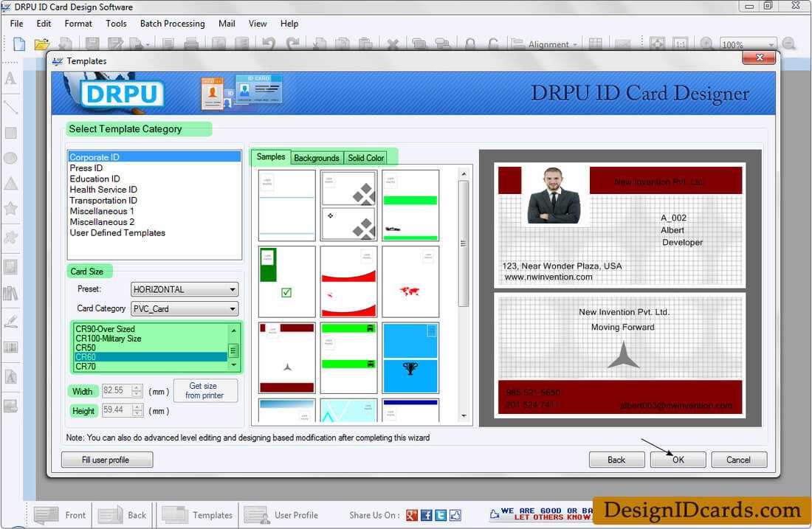Select the Line tool in left sidebar
Image resolution: width=812 pixels, height=529 pixels.
[10, 107]
